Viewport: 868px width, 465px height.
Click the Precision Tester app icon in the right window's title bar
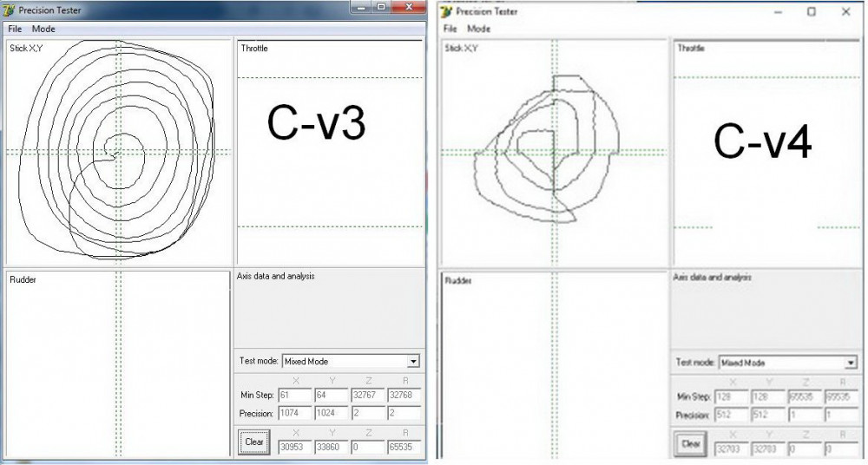pos(447,11)
